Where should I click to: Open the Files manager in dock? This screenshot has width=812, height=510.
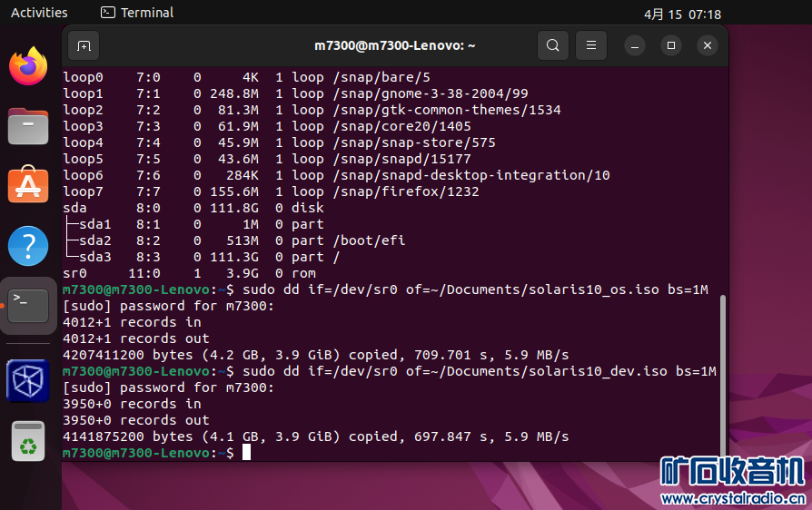click(28, 126)
